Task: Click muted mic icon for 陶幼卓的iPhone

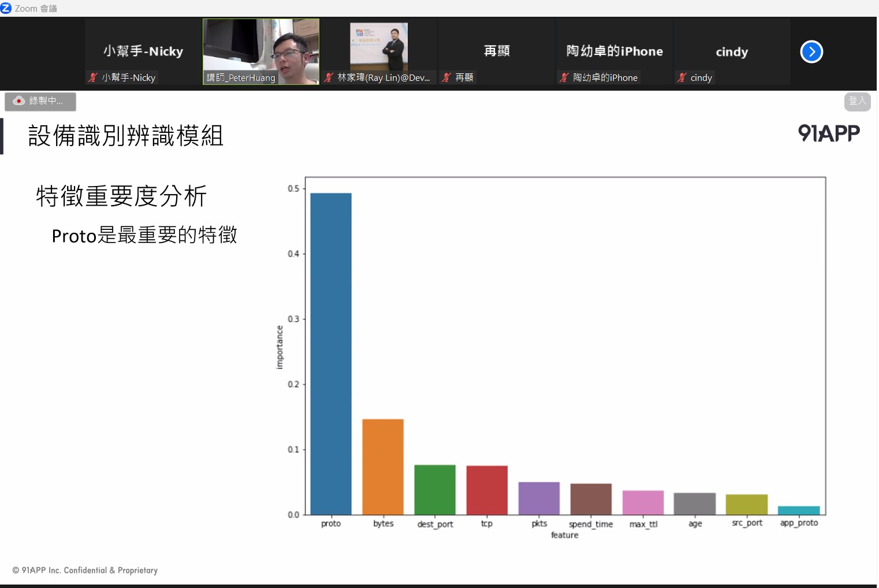Action: click(564, 77)
